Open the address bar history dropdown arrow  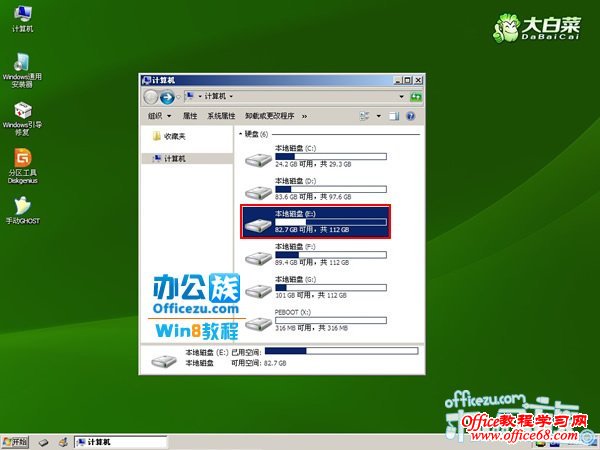point(401,97)
